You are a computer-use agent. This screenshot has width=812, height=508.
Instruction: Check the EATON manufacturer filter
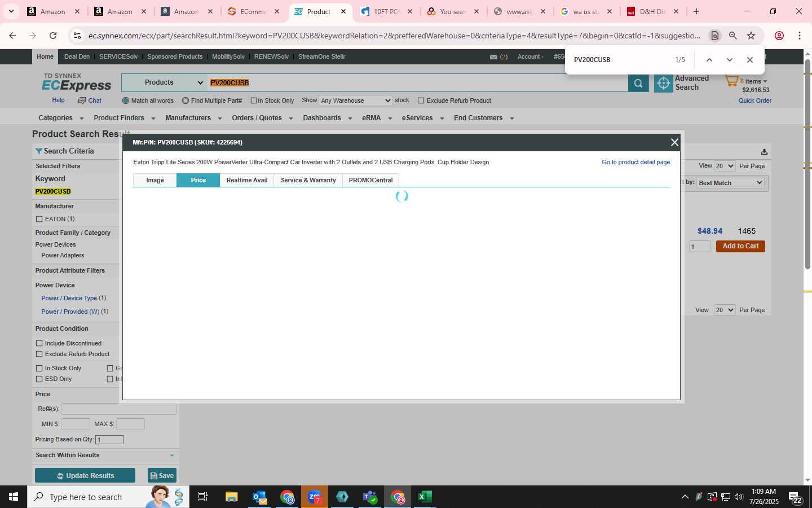tap(39, 219)
